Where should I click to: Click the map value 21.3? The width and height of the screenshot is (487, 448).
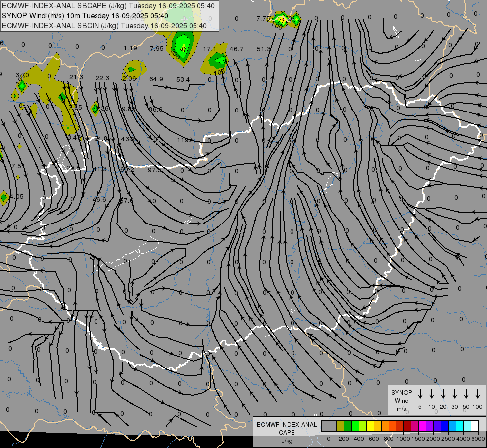point(76,77)
